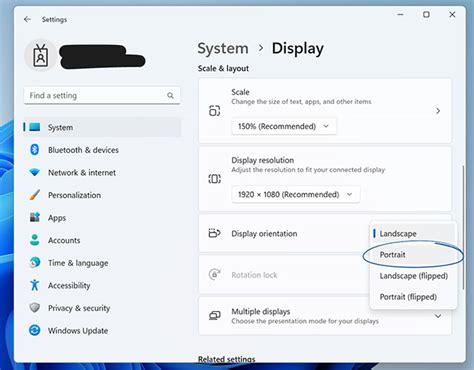Expand the Multiple displays section
Image resolution: width=474 pixels, height=370 pixels.
pos(438,316)
